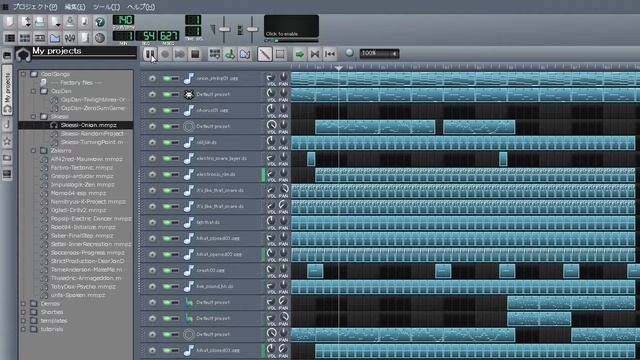
Task: Add a beat/bassline track
Action: [x=214, y=54]
